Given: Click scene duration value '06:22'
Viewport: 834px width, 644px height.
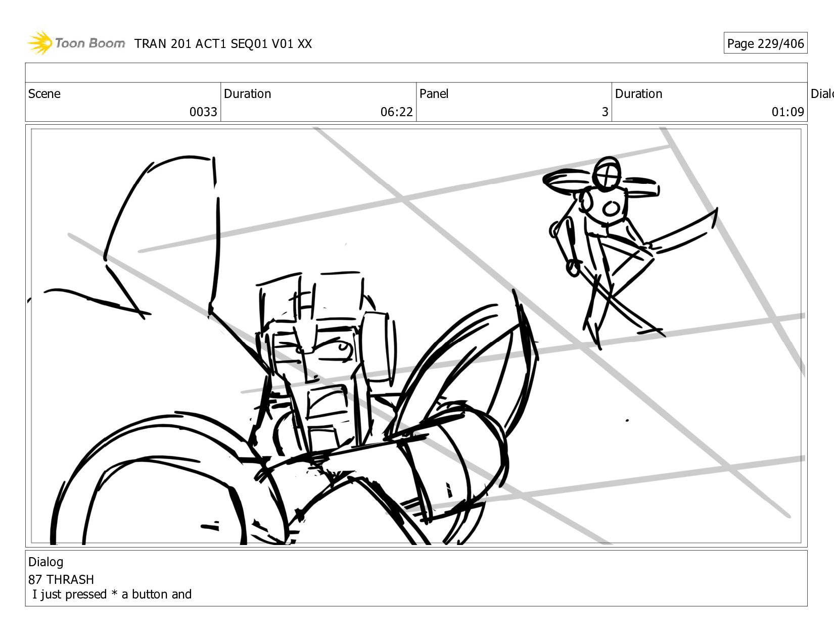Looking at the screenshot, I should point(397,112).
